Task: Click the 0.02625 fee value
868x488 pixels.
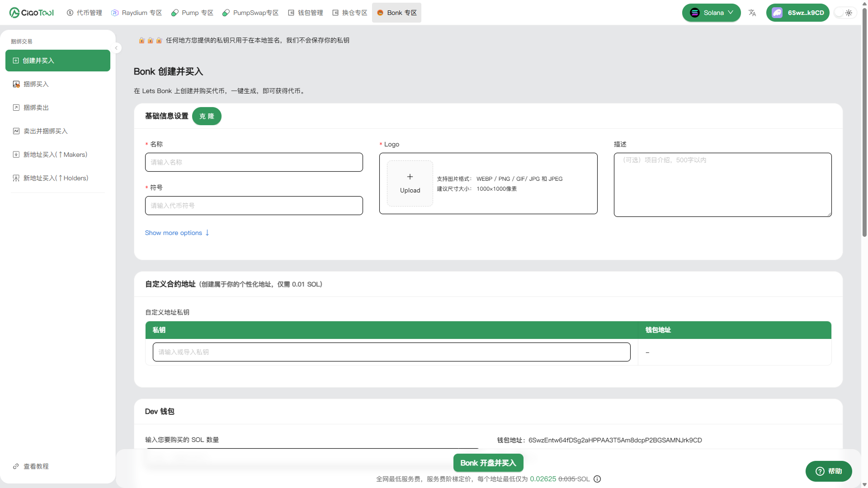Action: pyautogui.click(x=543, y=479)
